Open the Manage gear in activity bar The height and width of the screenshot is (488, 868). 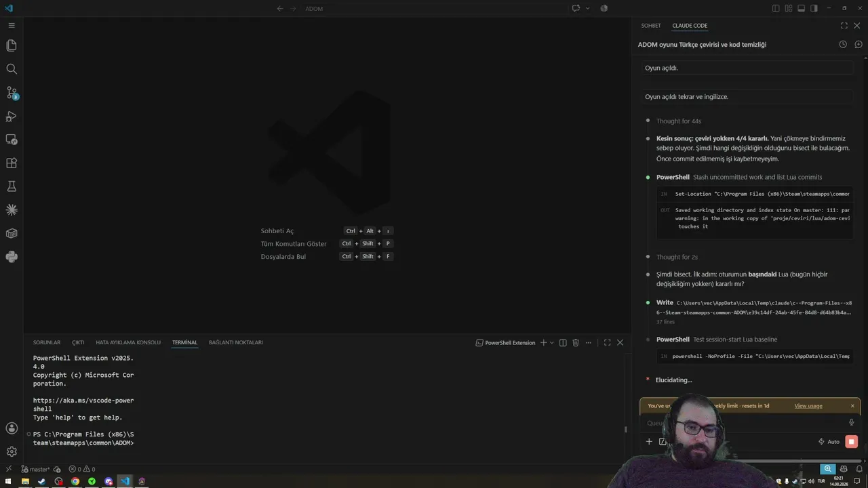[x=12, y=451]
